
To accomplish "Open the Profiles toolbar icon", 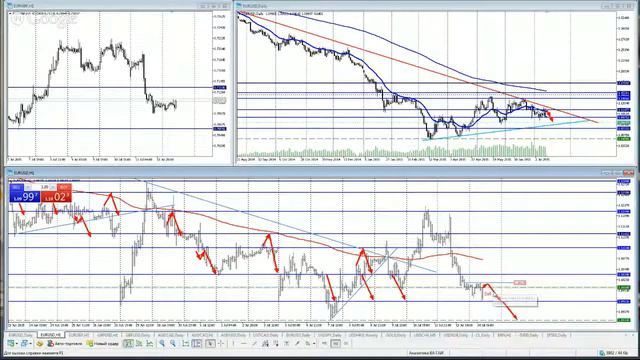I will coord(24,344).
